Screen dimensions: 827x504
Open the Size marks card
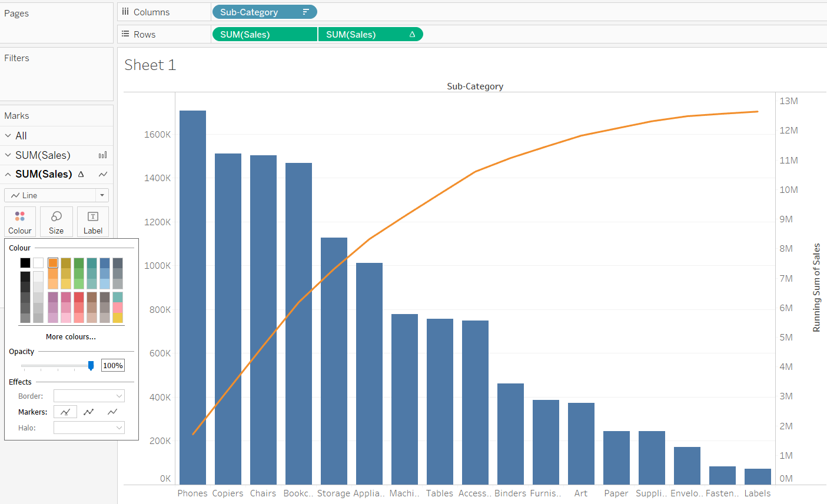pos(57,222)
